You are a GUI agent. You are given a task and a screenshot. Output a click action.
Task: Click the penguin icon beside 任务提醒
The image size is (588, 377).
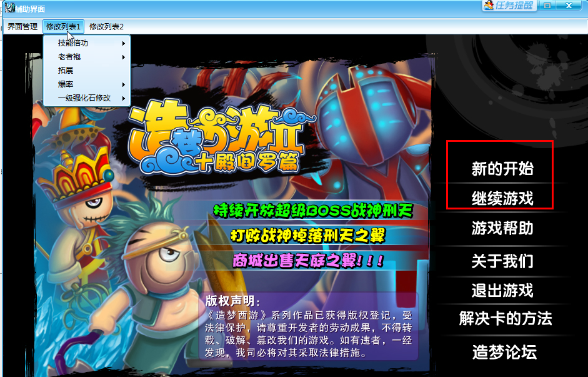click(x=489, y=5)
